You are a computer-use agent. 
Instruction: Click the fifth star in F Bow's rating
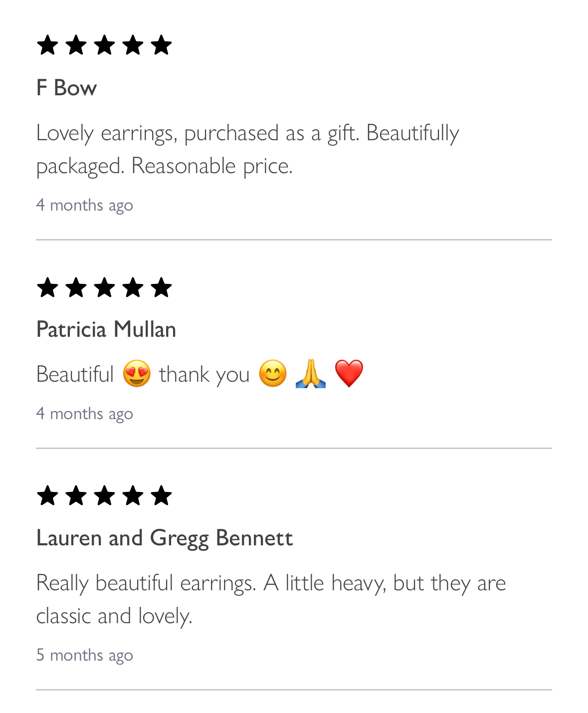(161, 45)
